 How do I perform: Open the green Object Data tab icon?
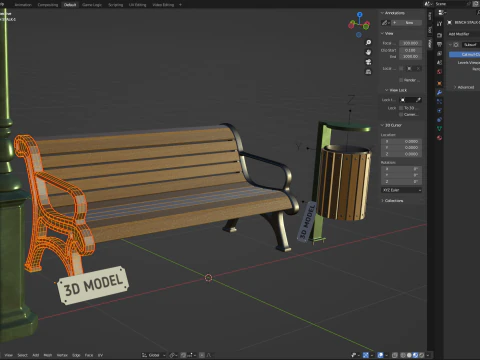pyautogui.click(x=439, y=128)
